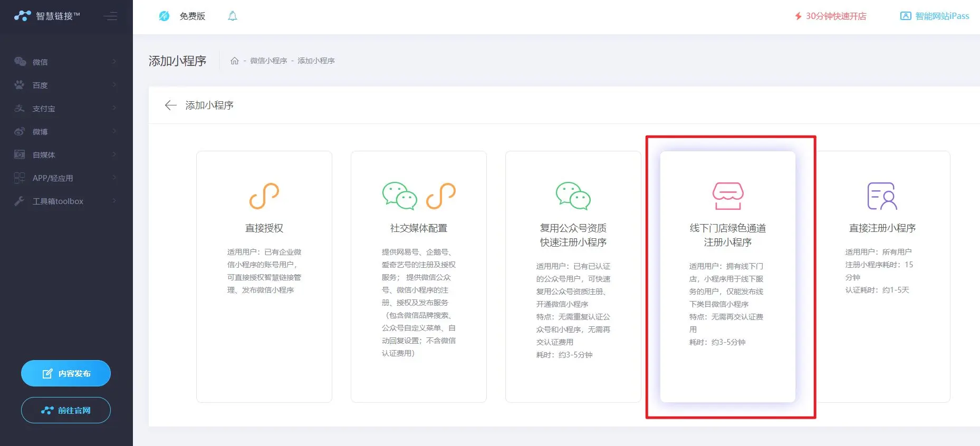
Task: Click the home icon in breadcrumb
Action: [235, 61]
